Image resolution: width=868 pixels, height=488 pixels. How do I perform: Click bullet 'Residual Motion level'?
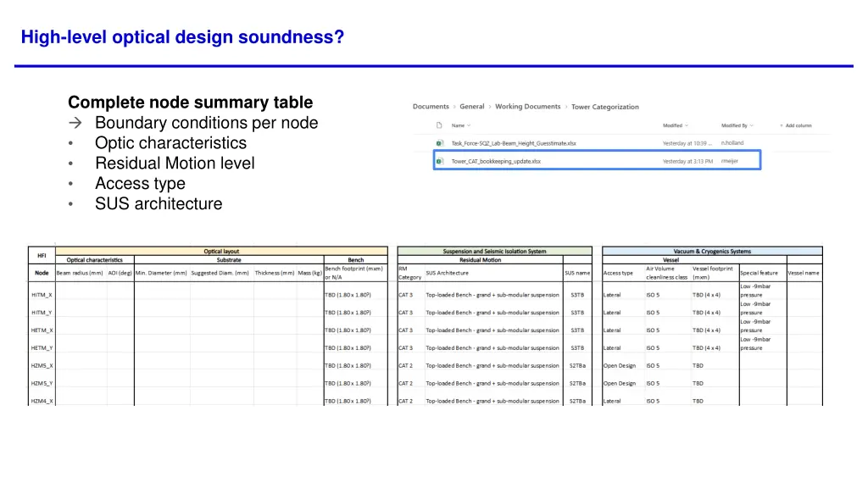pyautogui.click(x=175, y=164)
